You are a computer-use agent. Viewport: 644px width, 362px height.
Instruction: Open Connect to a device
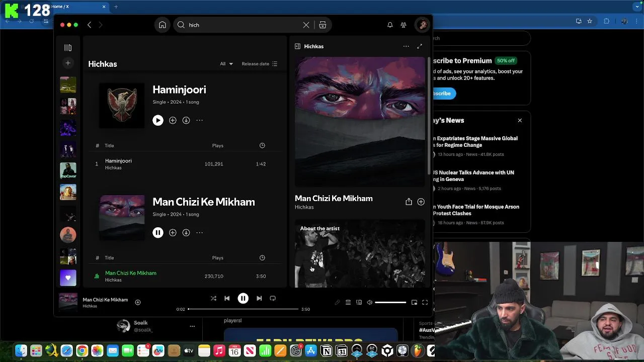coord(359,302)
